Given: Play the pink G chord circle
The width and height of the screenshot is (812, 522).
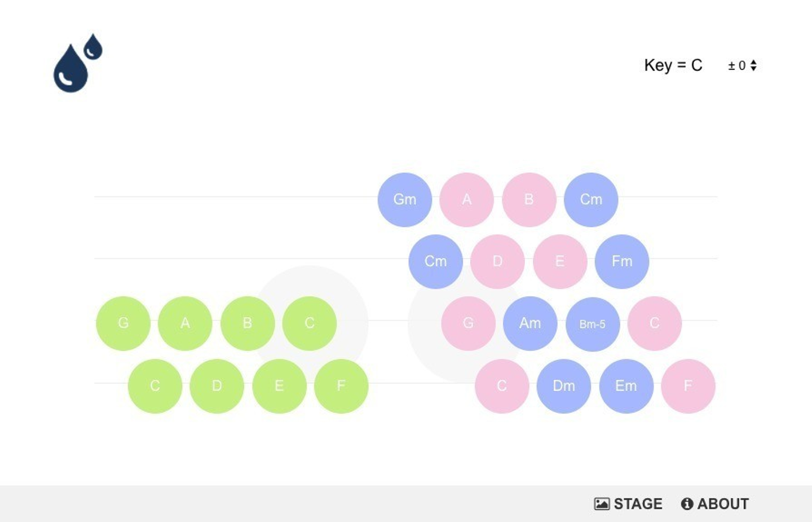Looking at the screenshot, I should [468, 323].
